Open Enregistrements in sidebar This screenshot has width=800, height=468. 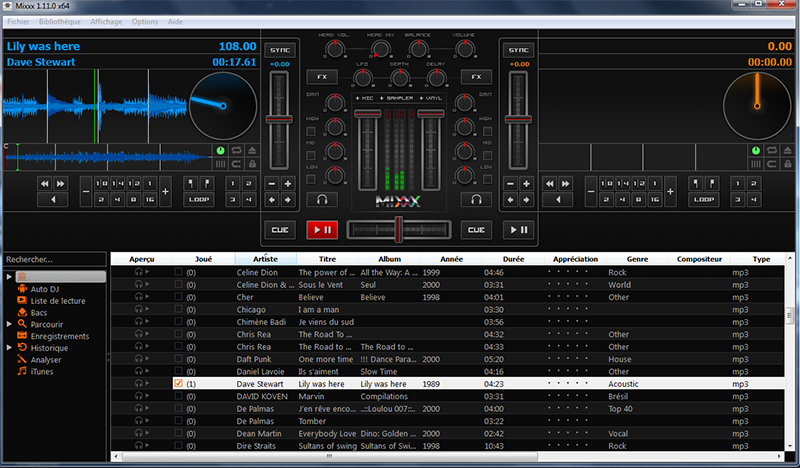point(60,336)
